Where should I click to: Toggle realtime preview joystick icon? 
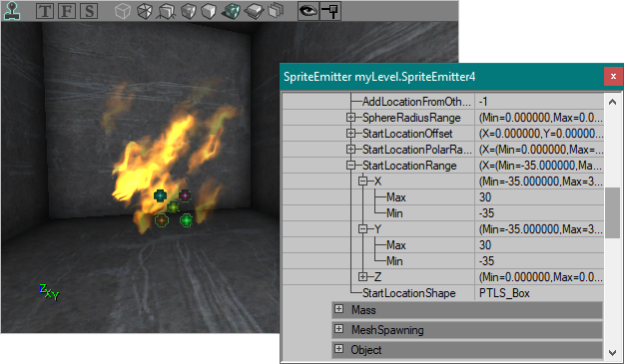coord(12,11)
